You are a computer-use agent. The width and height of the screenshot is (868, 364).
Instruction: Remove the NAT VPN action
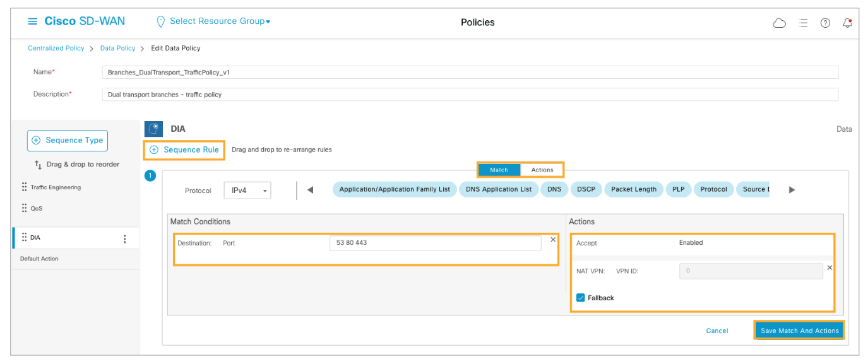tap(829, 267)
